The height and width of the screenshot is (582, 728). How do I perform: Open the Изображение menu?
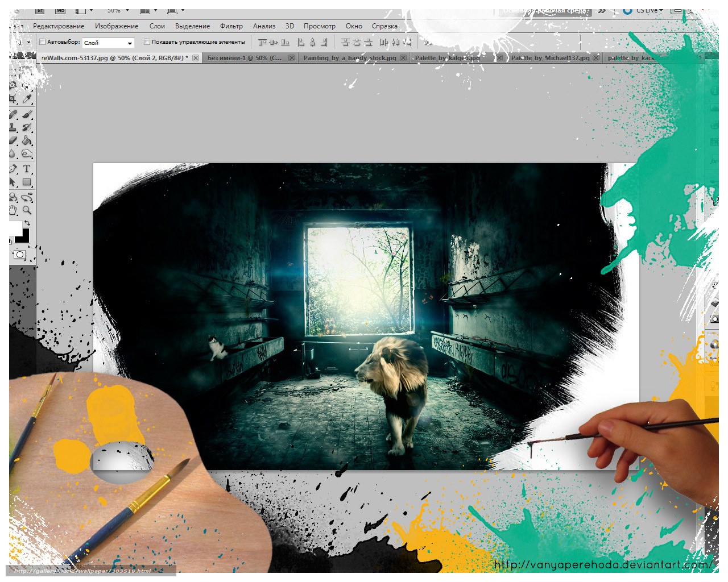[x=117, y=26]
